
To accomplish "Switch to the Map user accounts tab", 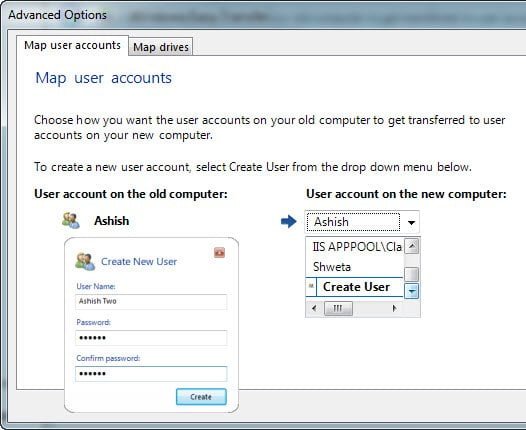I will point(72,45).
